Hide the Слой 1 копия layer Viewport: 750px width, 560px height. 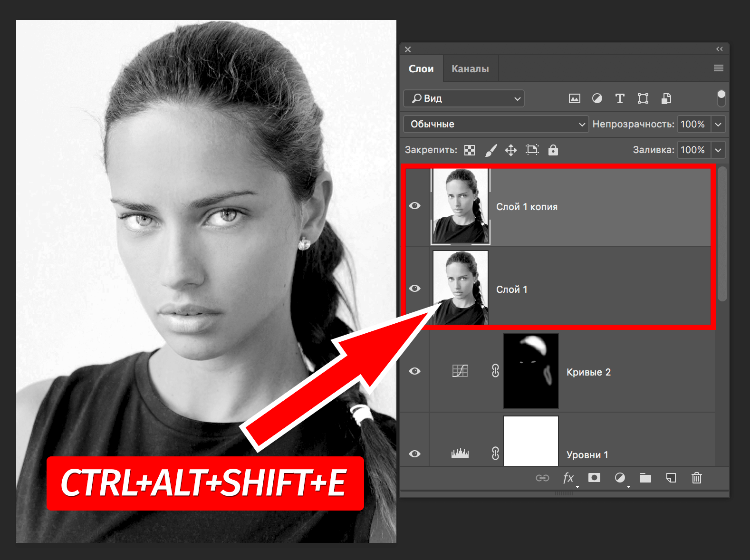click(414, 206)
